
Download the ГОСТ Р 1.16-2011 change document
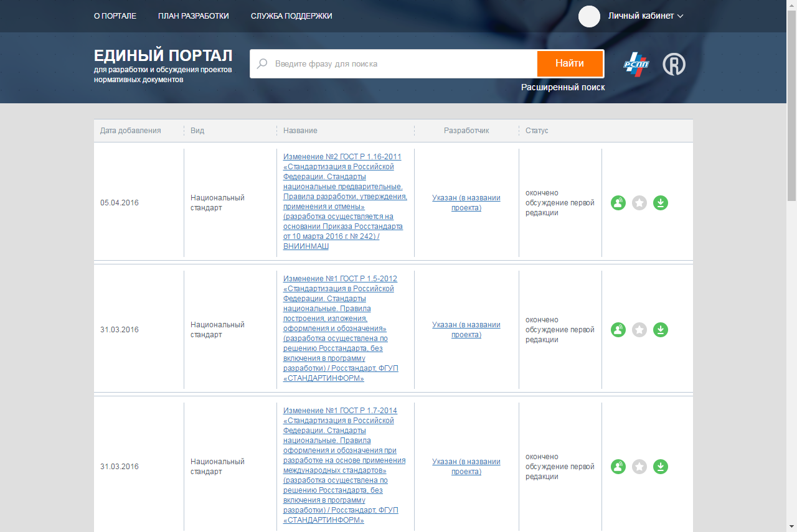tap(661, 203)
